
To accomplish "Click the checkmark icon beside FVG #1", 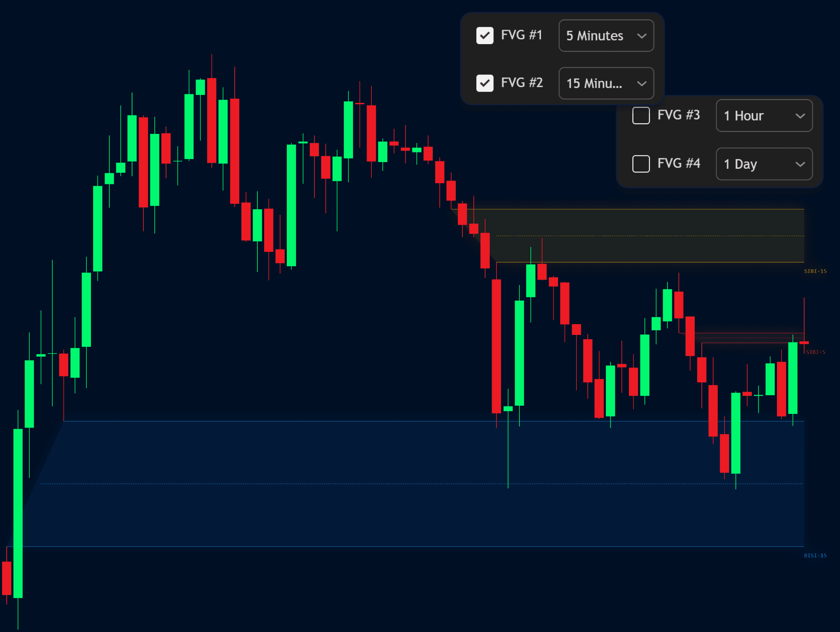I will pyautogui.click(x=485, y=35).
